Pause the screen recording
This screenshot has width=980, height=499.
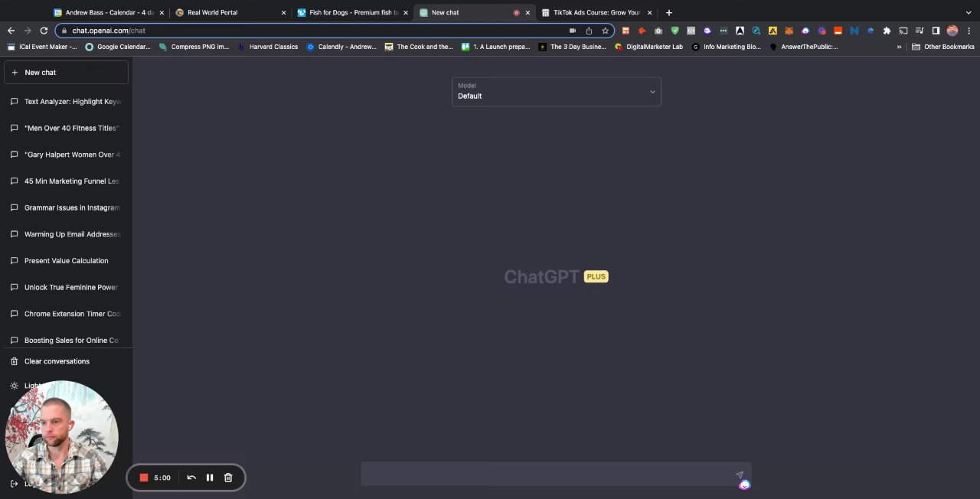pyautogui.click(x=210, y=478)
